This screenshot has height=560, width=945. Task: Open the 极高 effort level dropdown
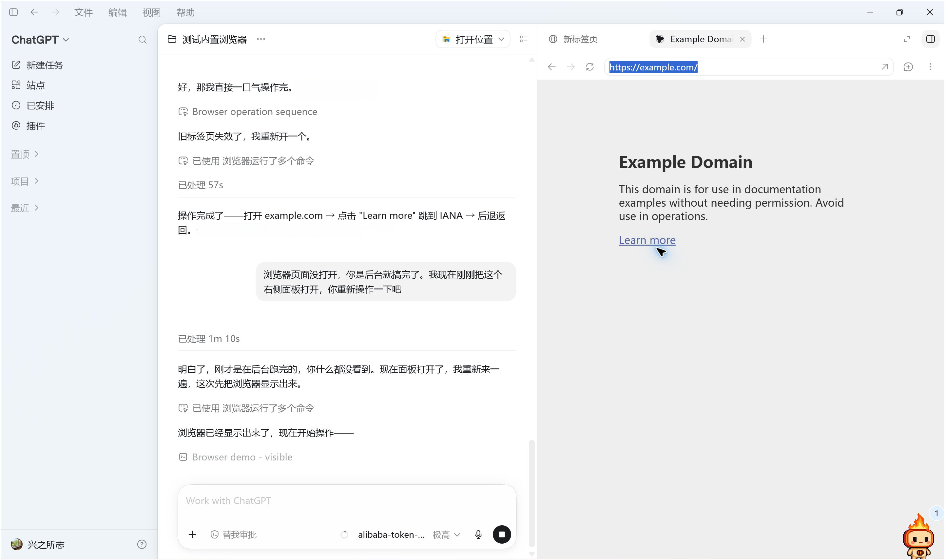click(446, 534)
